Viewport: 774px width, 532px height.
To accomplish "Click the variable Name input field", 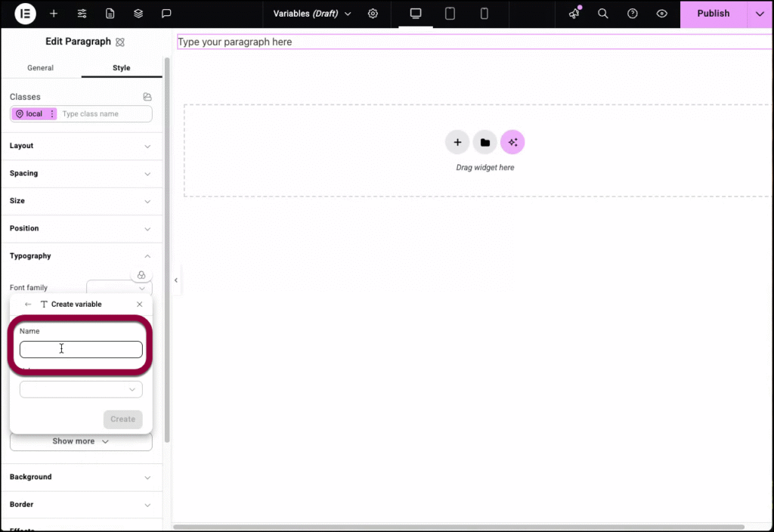I will [x=81, y=349].
